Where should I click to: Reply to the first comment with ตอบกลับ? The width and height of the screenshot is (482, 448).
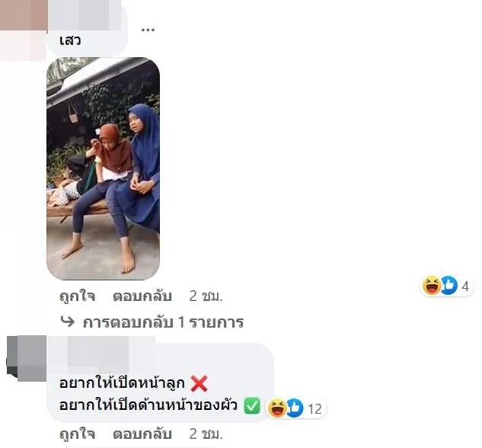pos(142,296)
